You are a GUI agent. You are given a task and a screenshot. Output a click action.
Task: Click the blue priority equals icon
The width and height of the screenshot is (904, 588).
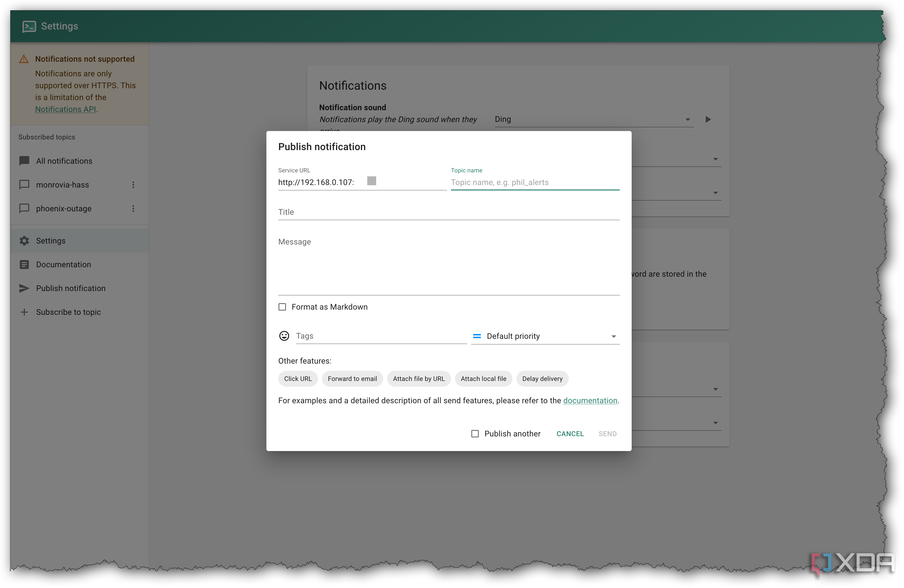click(x=477, y=336)
